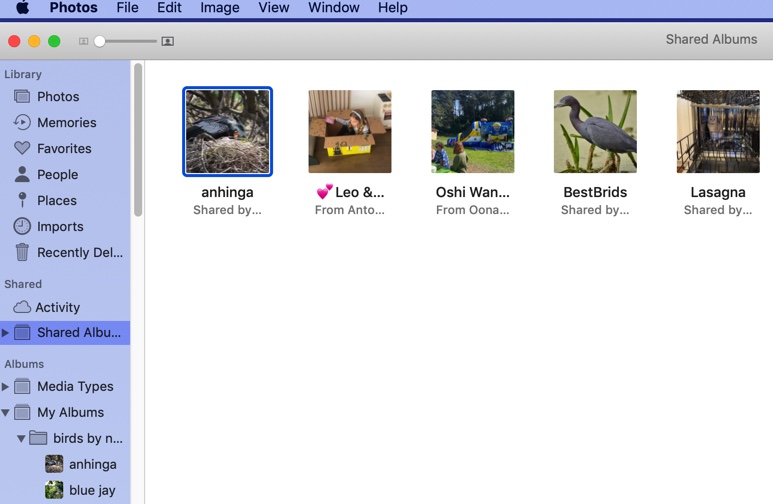Click the Photos library icon in sidebar
The width and height of the screenshot is (773, 504).
pos(22,97)
